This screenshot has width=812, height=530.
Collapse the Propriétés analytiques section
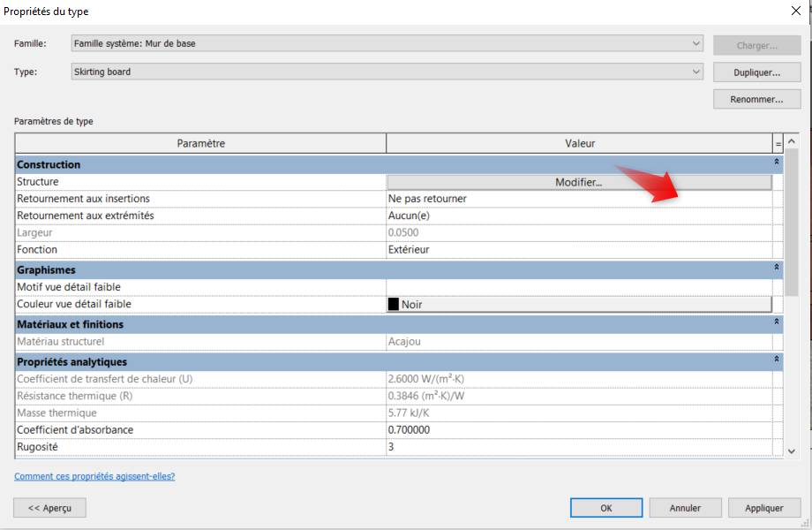(777, 360)
